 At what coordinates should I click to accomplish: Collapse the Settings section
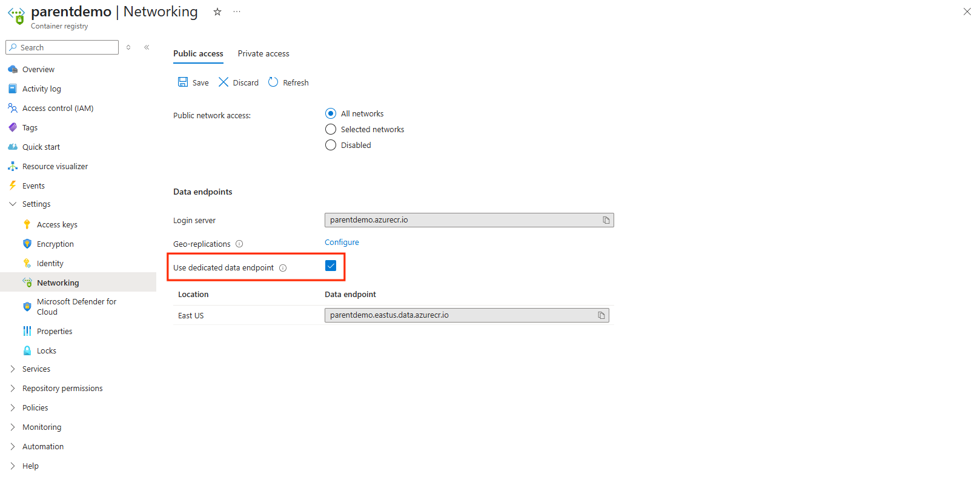tap(13, 204)
